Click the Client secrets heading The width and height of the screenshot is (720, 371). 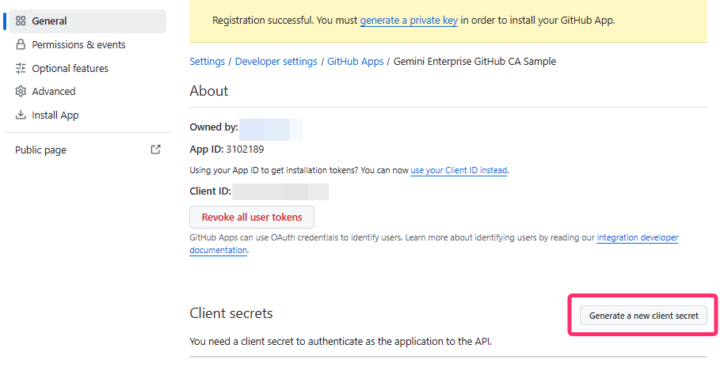[x=231, y=313]
